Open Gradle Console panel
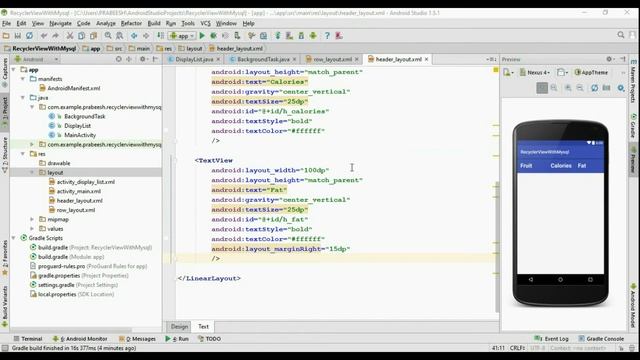The image size is (640, 360). pos(601,339)
